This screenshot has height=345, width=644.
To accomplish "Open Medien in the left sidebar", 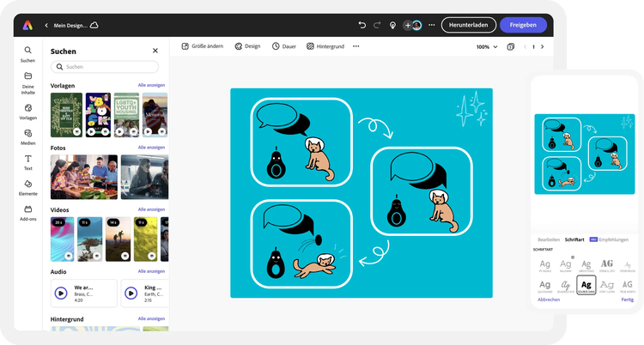I will coord(28,137).
